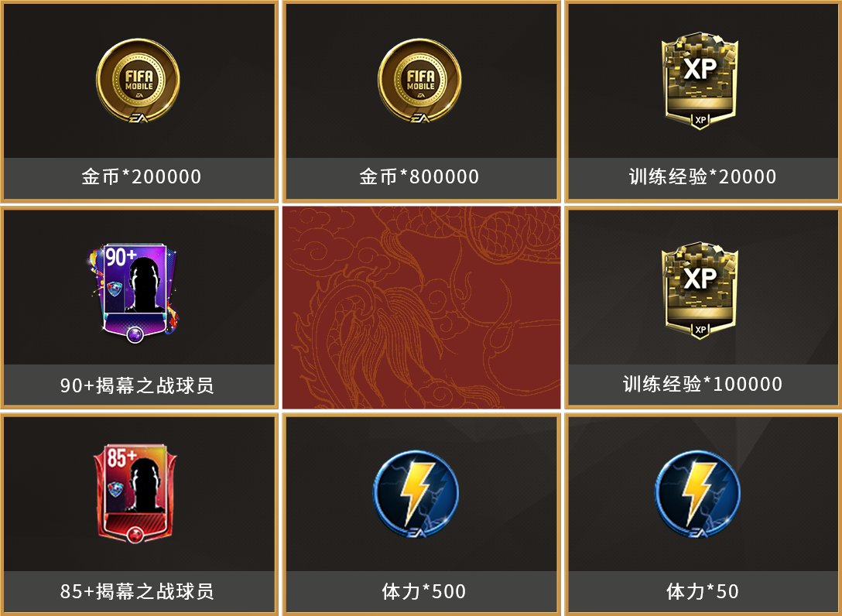The width and height of the screenshot is (842, 616).
Task: Open the purple 90+ player card
Action: pyautogui.click(x=134, y=293)
